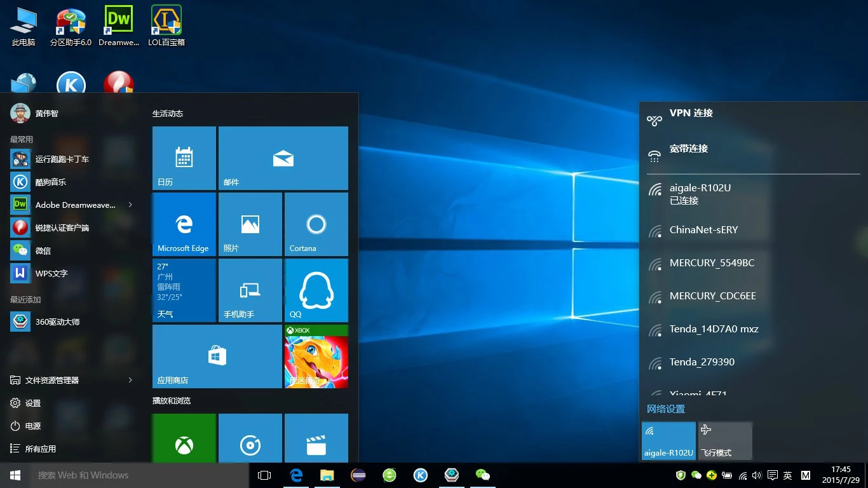
Task: Open 所有应用 all apps list
Action: (40, 449)
